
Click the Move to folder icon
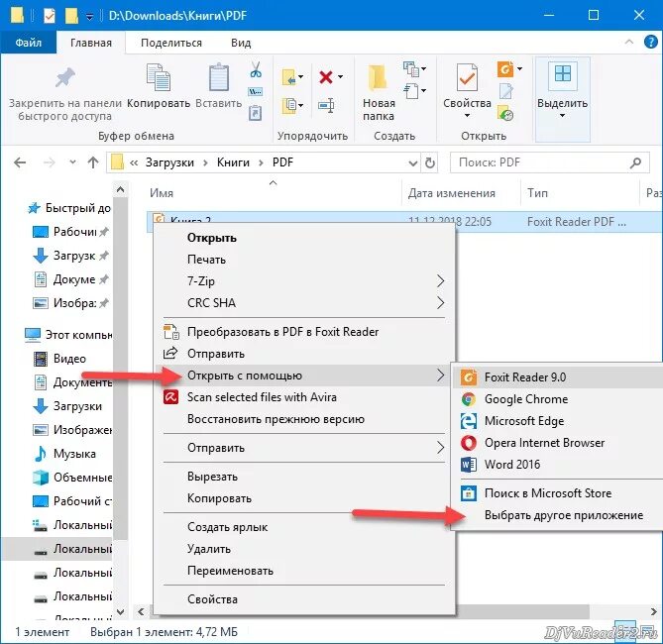pyautogui.click(x=288, y=77)
